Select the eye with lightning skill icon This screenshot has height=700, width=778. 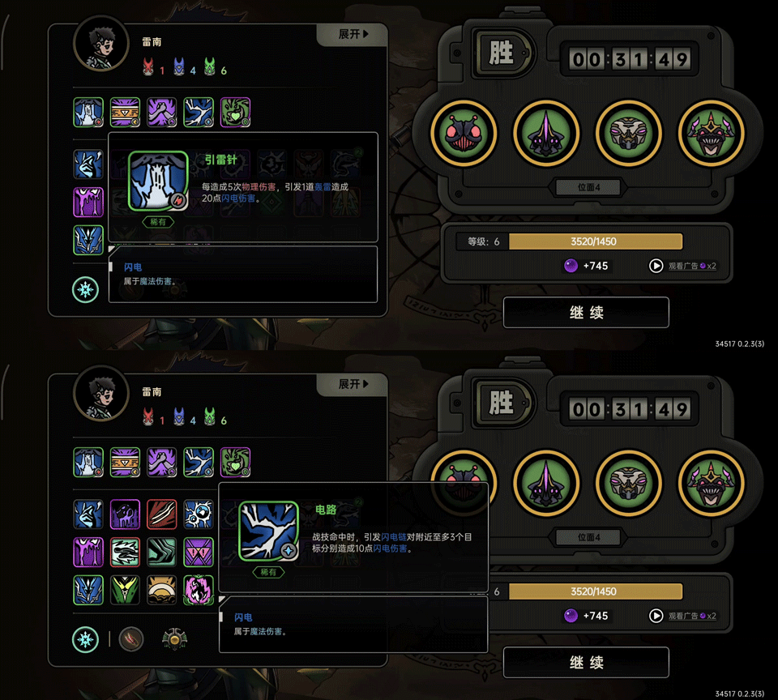[199, 514]
